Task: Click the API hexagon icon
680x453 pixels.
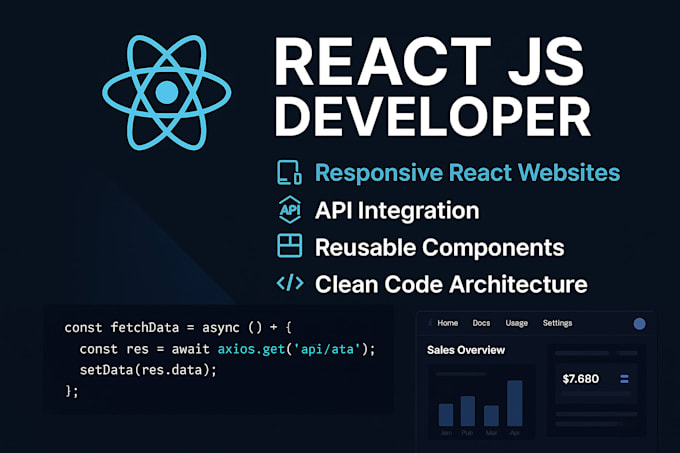Action: tap(290, 210)
